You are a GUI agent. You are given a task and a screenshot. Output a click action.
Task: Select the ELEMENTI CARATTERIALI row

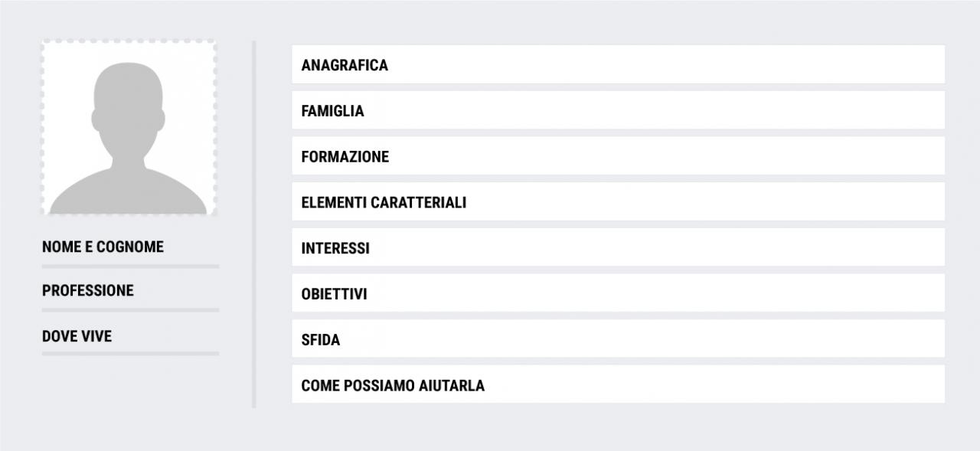(x=618, y=201)
